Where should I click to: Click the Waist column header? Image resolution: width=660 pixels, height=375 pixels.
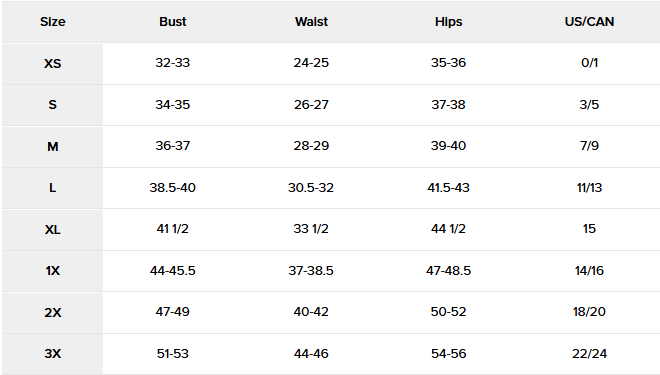[x=311, y=22]
